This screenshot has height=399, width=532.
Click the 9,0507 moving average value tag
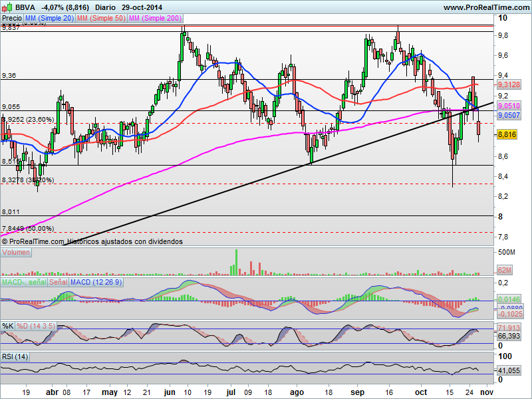[509, 115]
